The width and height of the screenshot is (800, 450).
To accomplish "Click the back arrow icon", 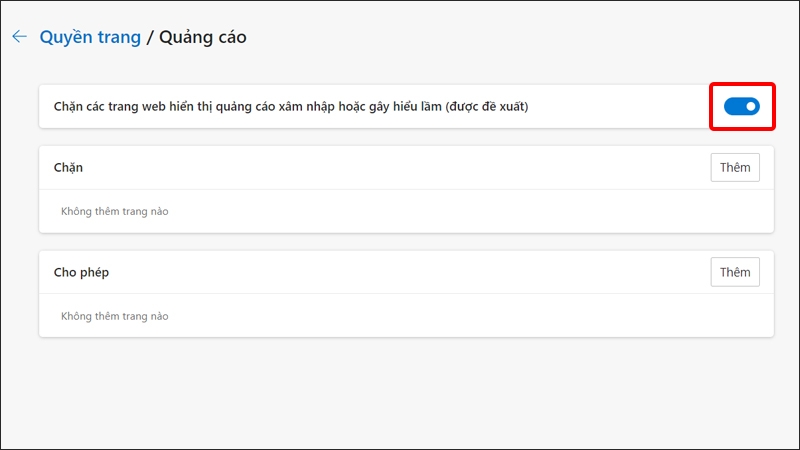I will click(19, 37).
